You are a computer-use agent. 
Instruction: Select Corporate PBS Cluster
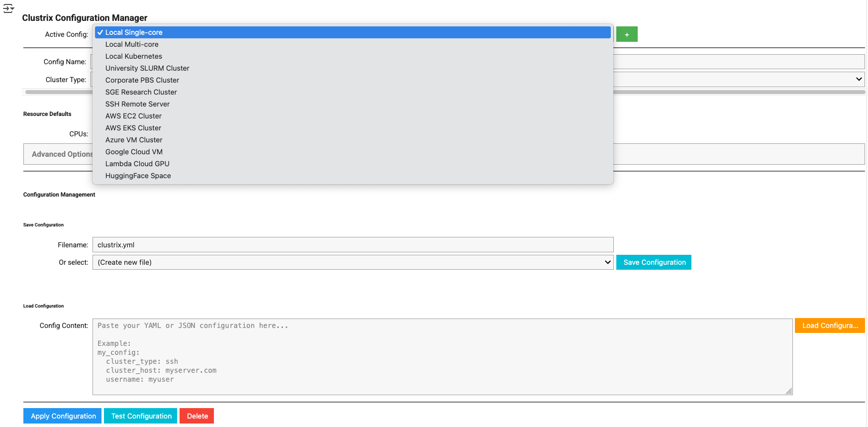pos(353,80)
